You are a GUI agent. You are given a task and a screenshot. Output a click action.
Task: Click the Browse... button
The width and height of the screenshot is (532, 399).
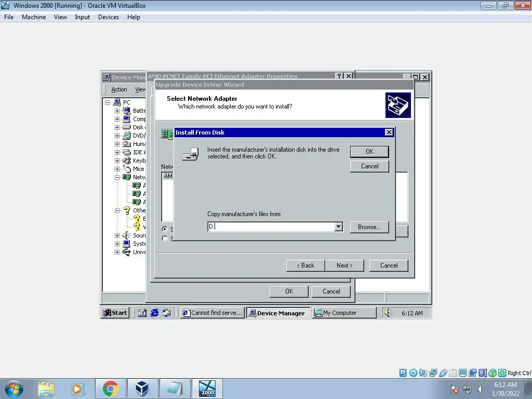pyautogui.click(x=369, y=227)
